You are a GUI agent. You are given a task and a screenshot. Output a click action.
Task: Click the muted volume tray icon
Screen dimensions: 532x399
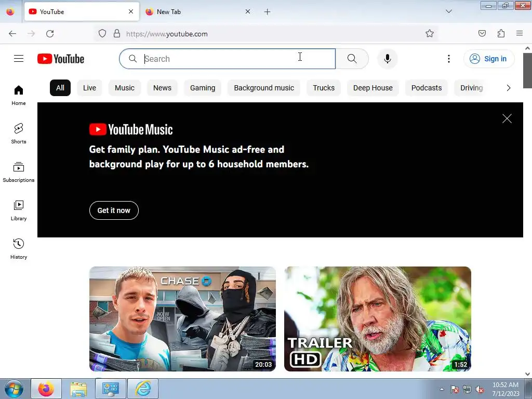point(480,389)
